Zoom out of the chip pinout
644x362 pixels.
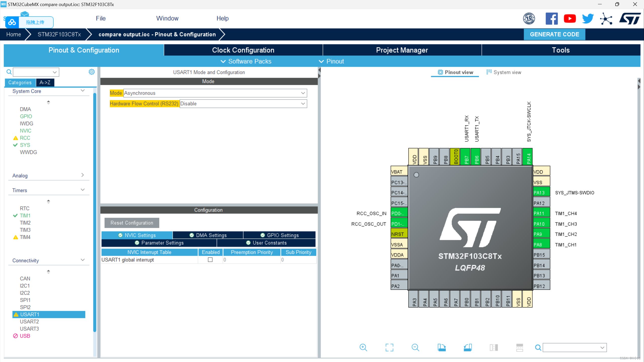tap(415, 347)
